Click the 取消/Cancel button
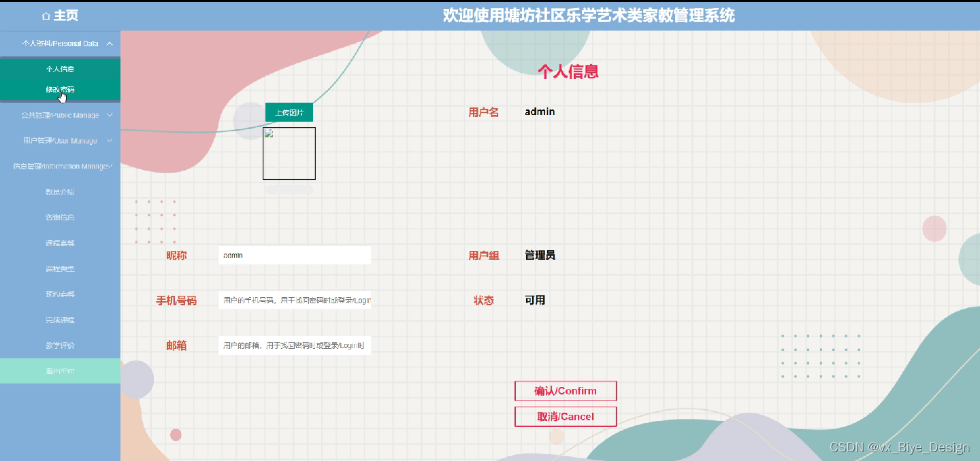Viewport: 980px width, 461px height. [x=566, y=417]
